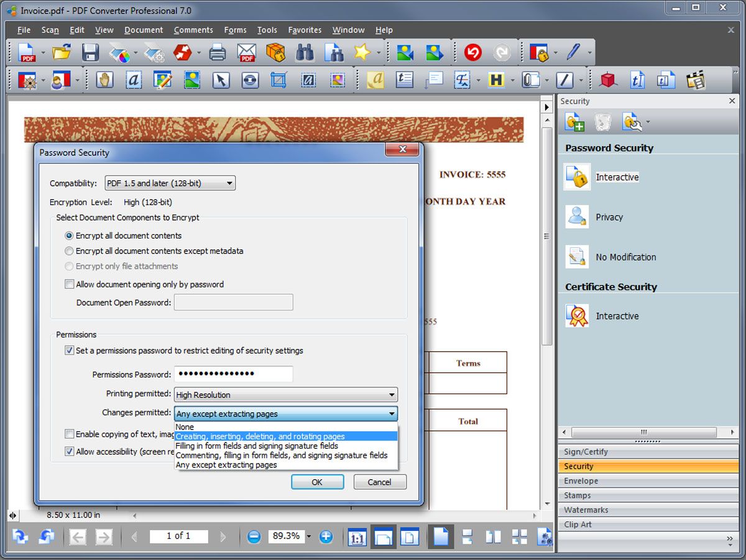This screenshot has width=746, height=560.
Task: Click the yellow H highlight tool icon
Action: coord(495,80)
